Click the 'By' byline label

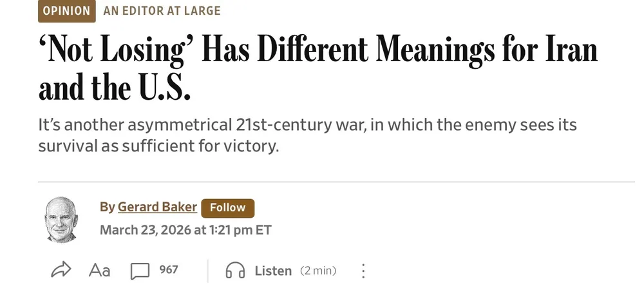point(107,207)
